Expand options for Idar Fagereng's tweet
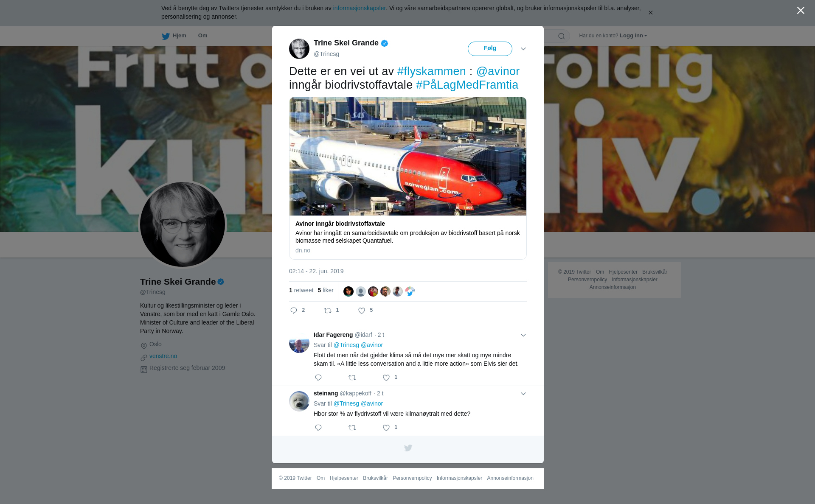Viewport: 815px width, 504px height. pos(523,335)
